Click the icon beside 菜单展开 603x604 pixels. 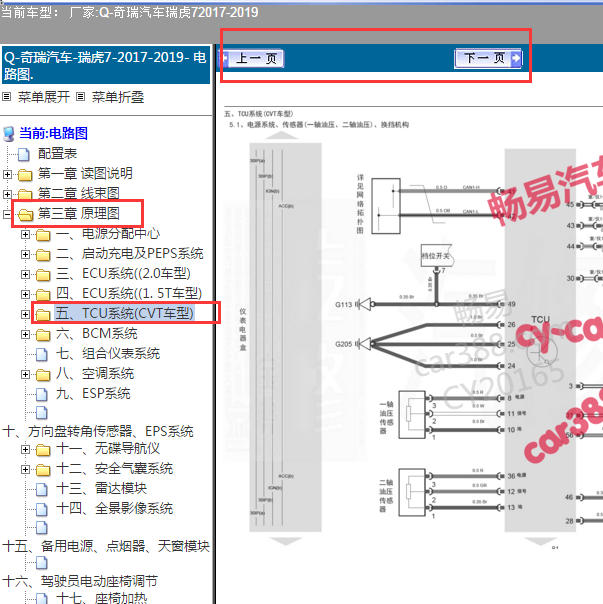point(7,97)
